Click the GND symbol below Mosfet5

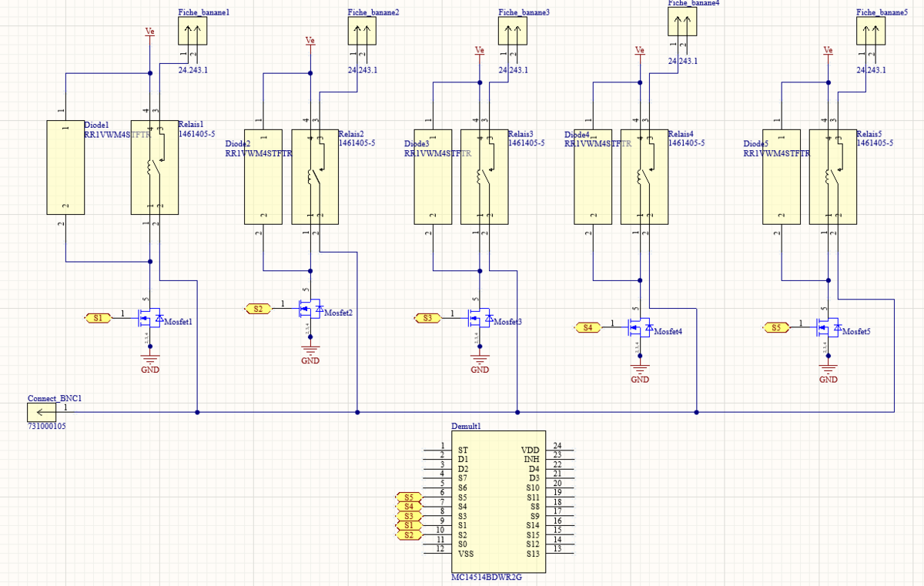coord(829,368)
